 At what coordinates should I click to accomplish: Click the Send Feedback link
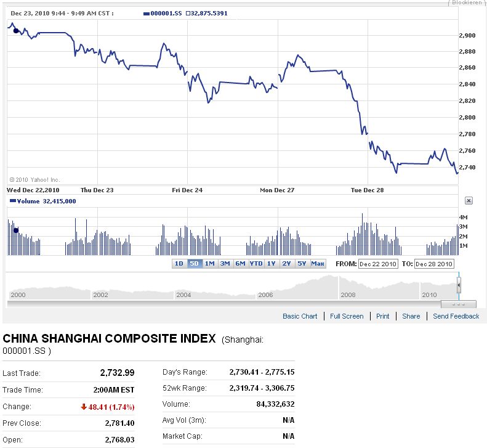coord(456,316)
